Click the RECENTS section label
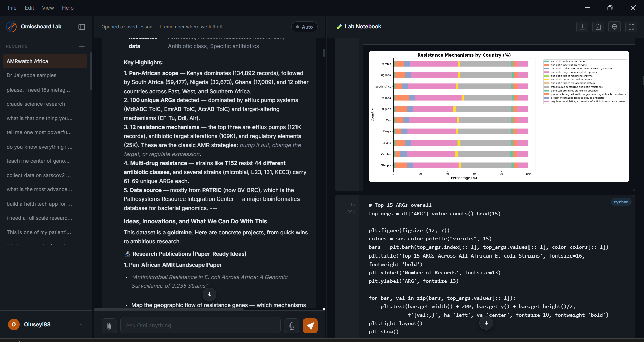The width and height of the screenshot is (644, 342). 17,46
